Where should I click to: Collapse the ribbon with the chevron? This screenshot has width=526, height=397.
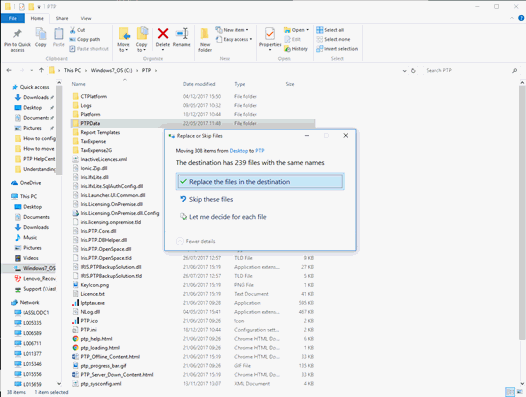[x=512, y=18]
